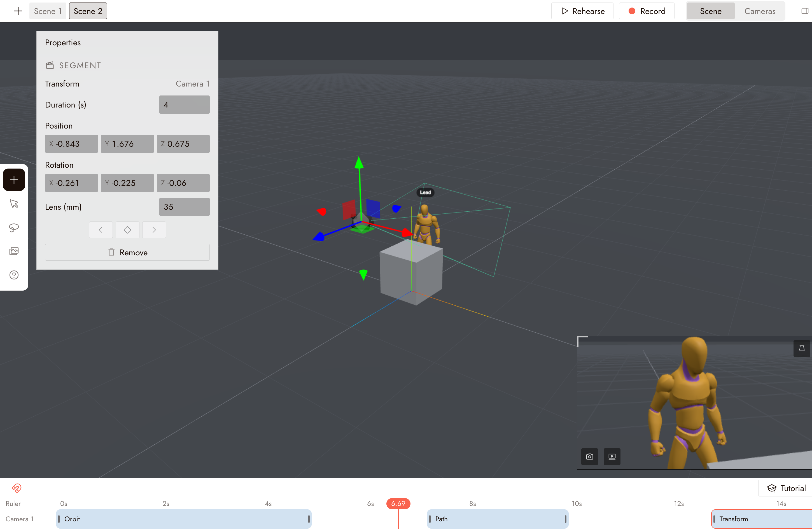Switch to Scene 1 tab
This screenshot has height=532, width=812.
(x=48, y=11)
